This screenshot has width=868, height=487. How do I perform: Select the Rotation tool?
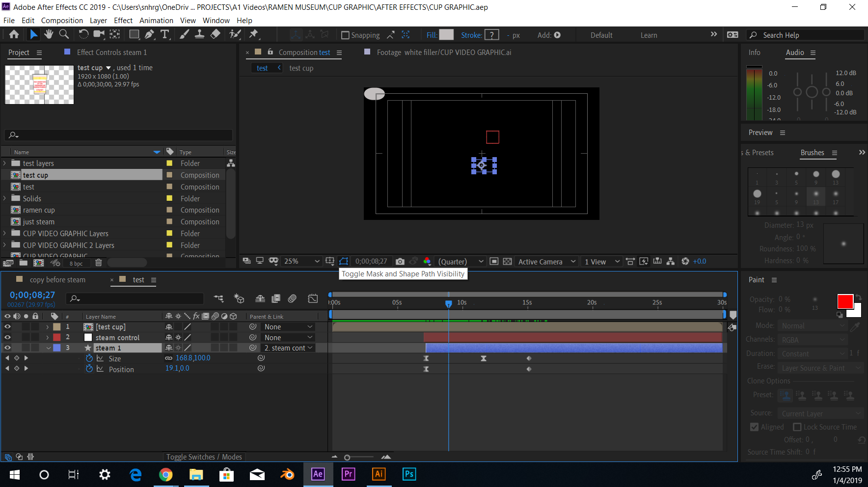[x=83, y=34]
